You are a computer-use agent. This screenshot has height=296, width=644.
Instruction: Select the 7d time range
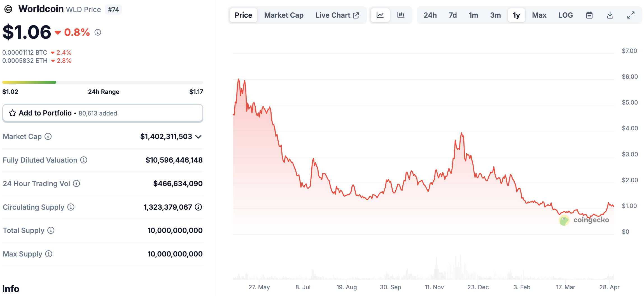452,15
